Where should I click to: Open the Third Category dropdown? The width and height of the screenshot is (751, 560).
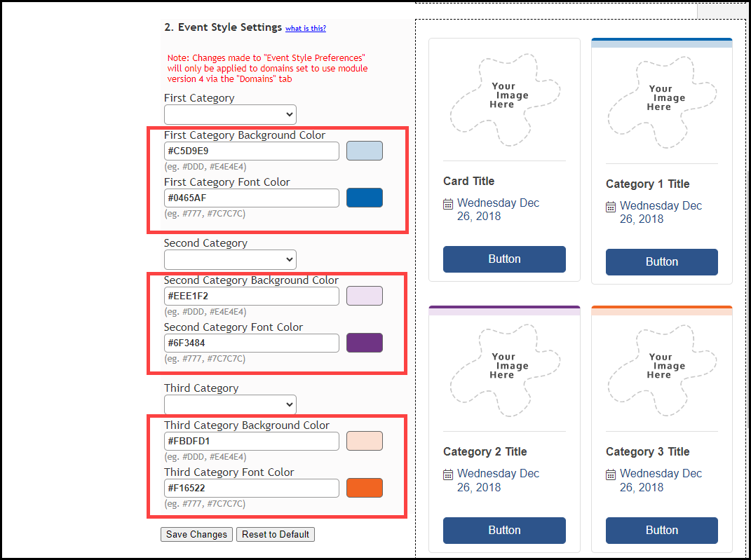pyautogui.click(x=230, y=404)
